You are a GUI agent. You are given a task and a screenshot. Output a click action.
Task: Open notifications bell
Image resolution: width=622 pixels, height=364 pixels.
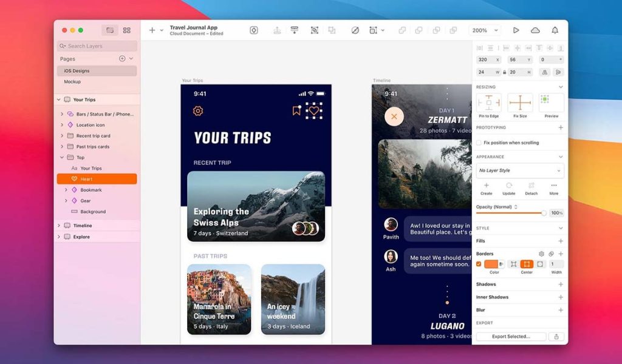tap(555, 30)
